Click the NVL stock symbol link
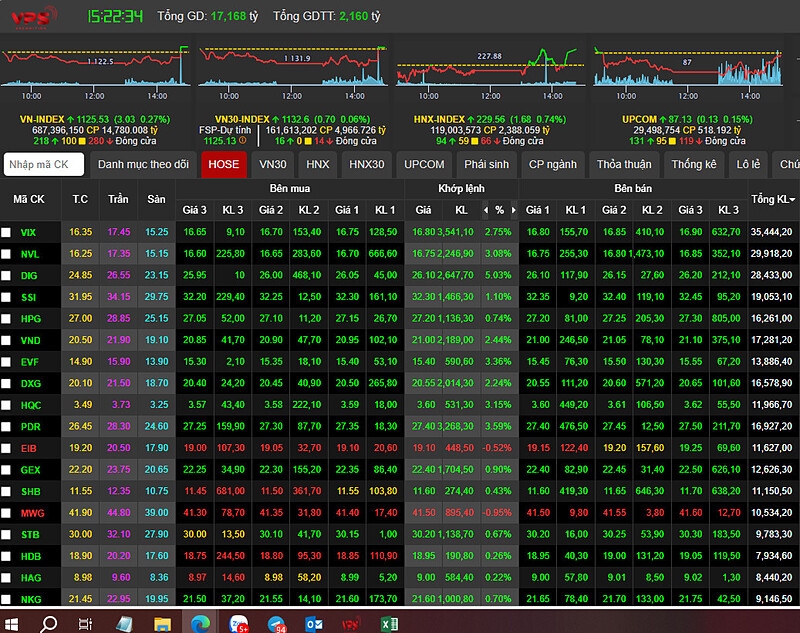Screen dimensions: 800x633 [x=30, y=254]
